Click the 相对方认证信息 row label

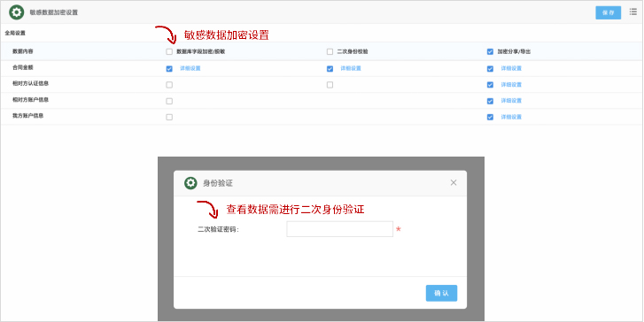30,83
